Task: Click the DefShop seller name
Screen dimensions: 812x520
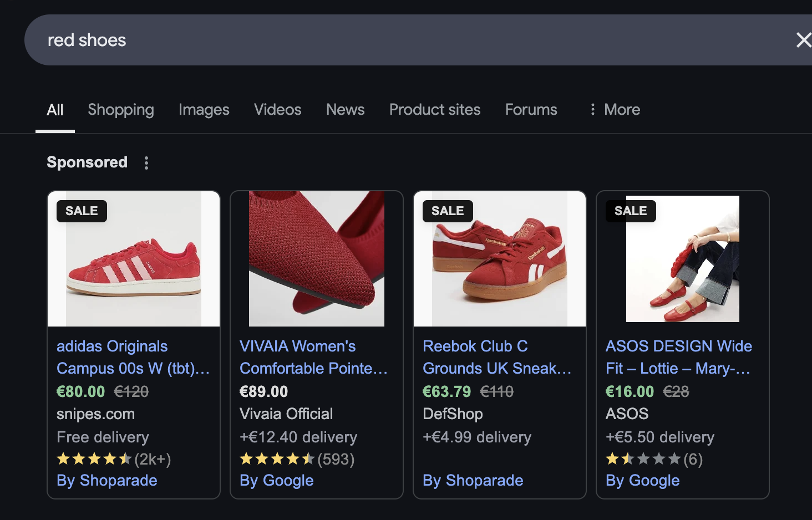Action: (453, 414)
